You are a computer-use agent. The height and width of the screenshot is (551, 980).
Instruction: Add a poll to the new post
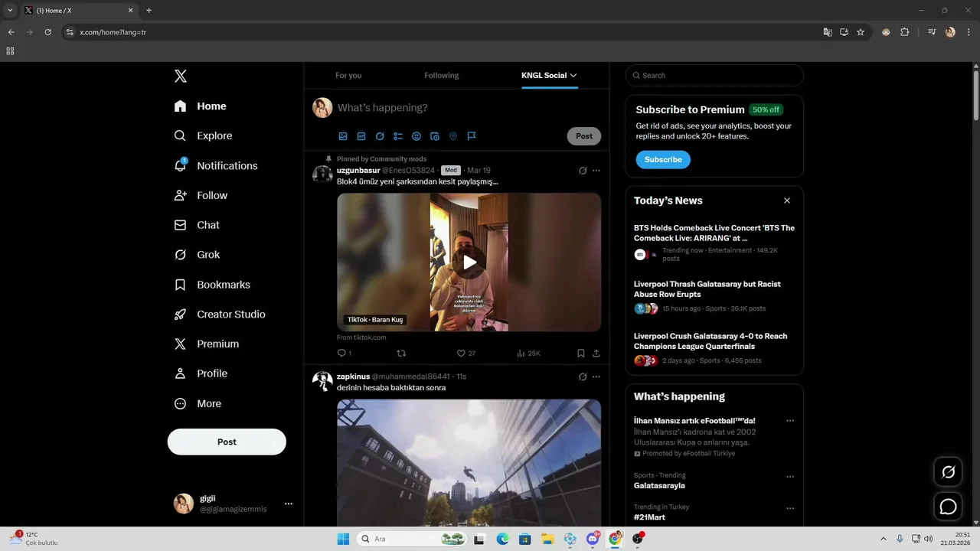(x=398, y=136)
